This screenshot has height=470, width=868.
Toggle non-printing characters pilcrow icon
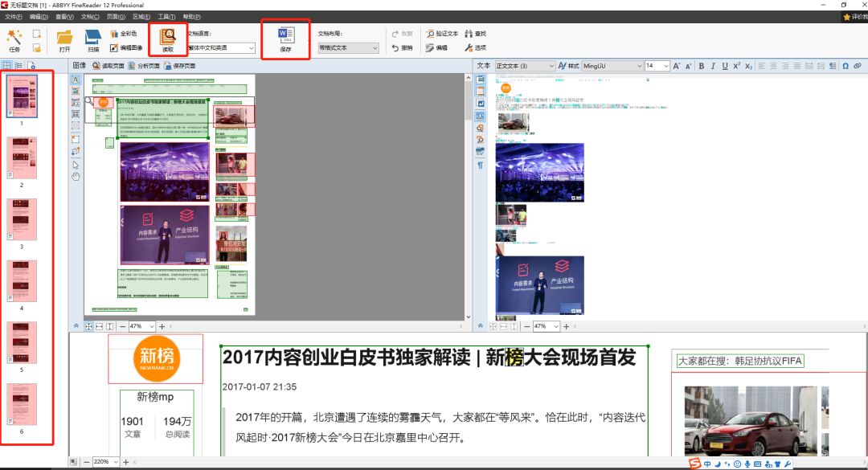tap(480, 165)
